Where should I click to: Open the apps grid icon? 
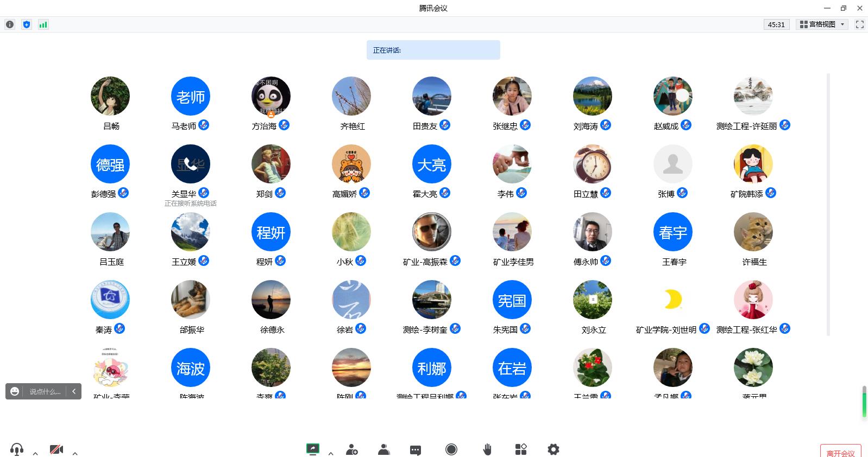(521, 449)
